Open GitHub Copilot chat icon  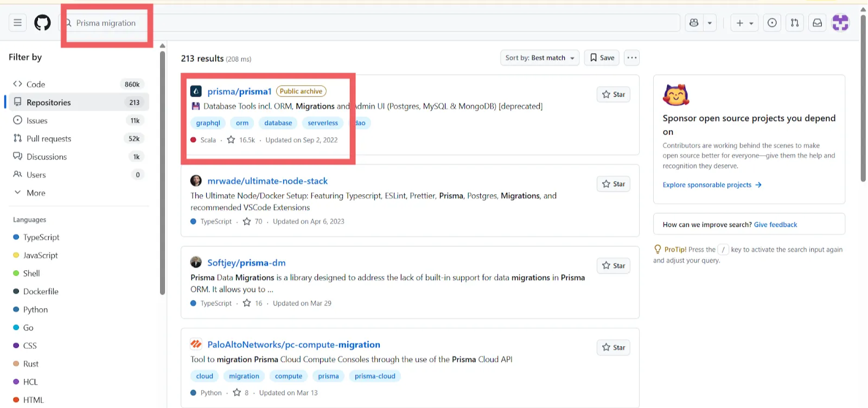pos(694,23)
